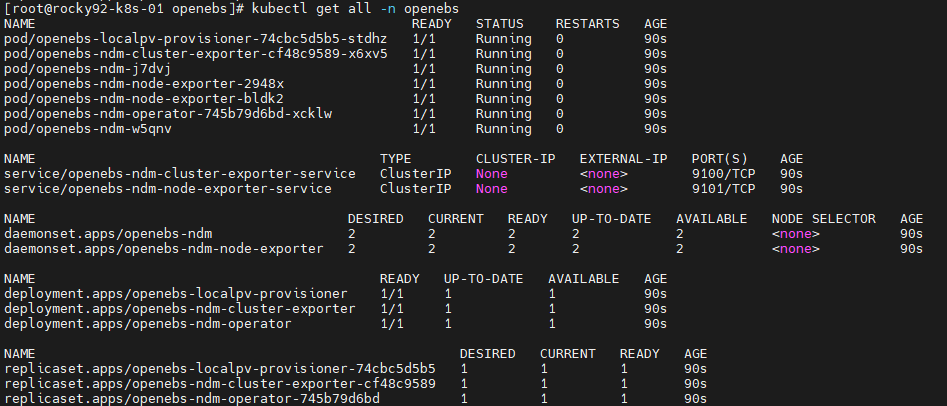The height and width of the screenshot is (406, 947).
Task: Click the UP-TO-DATE header in daemonset table
Action: tap(612, 219)
